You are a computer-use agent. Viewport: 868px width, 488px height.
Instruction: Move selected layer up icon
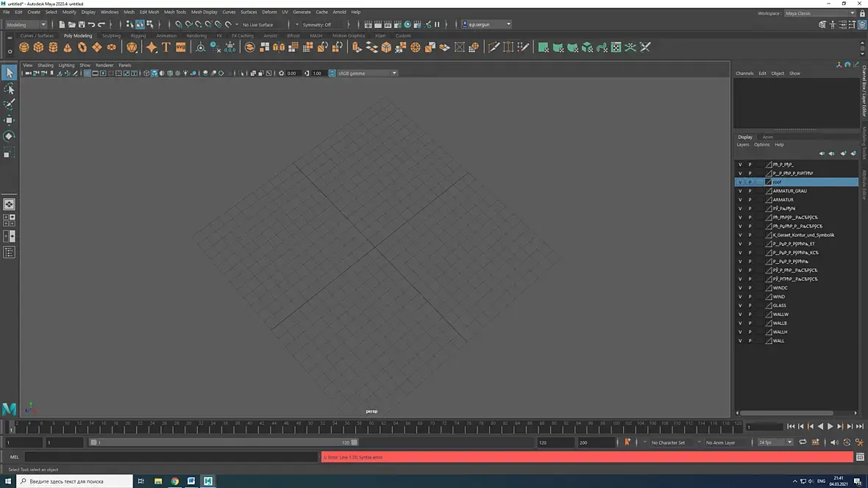tap(822, 154)
